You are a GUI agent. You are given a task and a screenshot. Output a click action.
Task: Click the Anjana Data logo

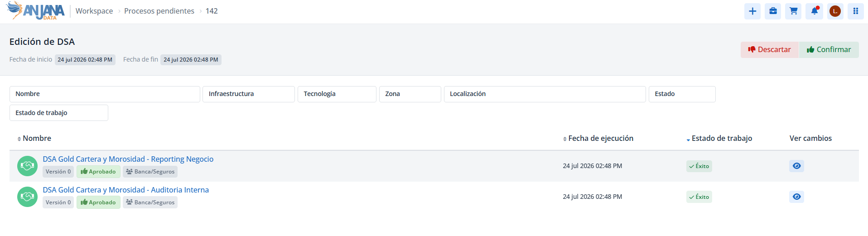[36, 11]
